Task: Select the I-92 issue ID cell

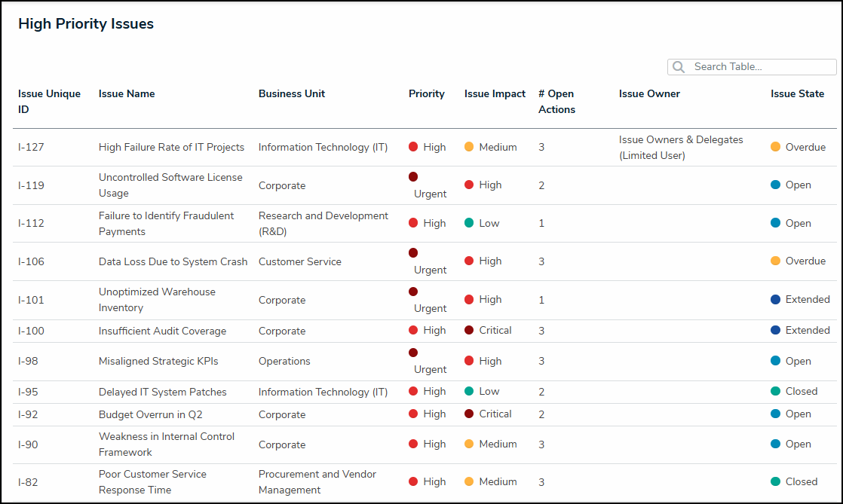Action: click(x=29, y=414)
